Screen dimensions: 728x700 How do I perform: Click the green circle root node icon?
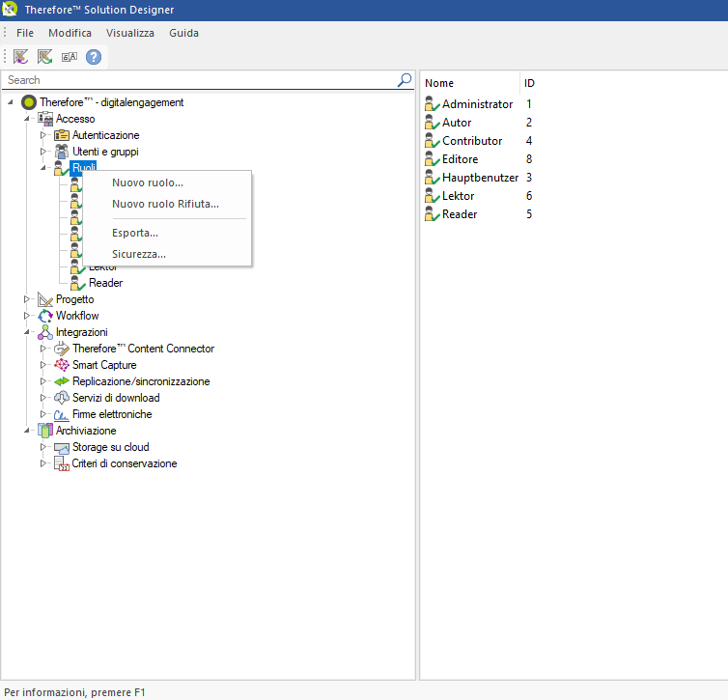29,102
